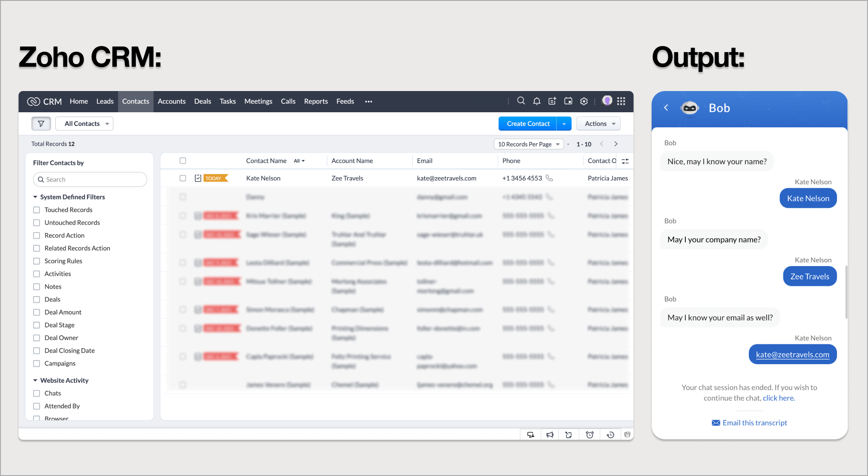
Task: Click here to continue the chat
Action: [x=779, y=398]
